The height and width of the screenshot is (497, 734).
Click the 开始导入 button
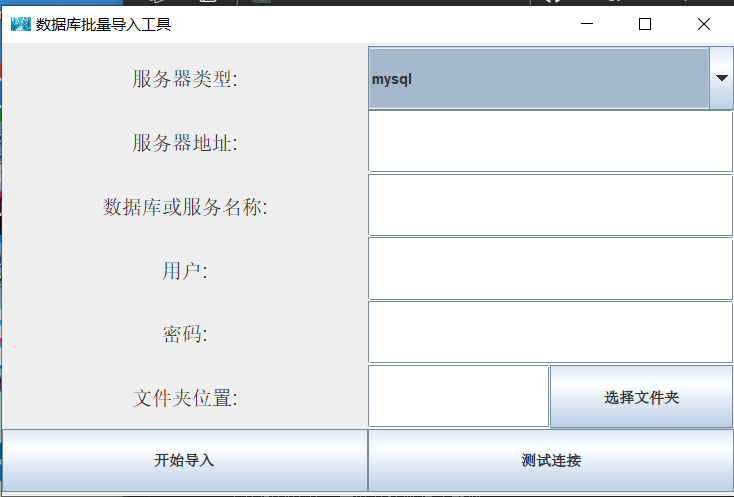(185, 460)
